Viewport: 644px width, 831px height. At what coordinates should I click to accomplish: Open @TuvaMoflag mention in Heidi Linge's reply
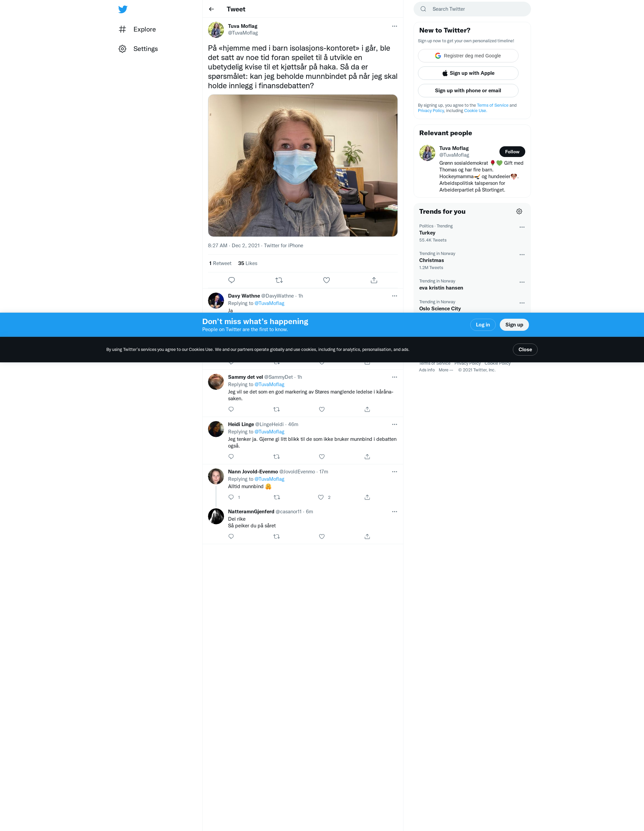point(269,432)
